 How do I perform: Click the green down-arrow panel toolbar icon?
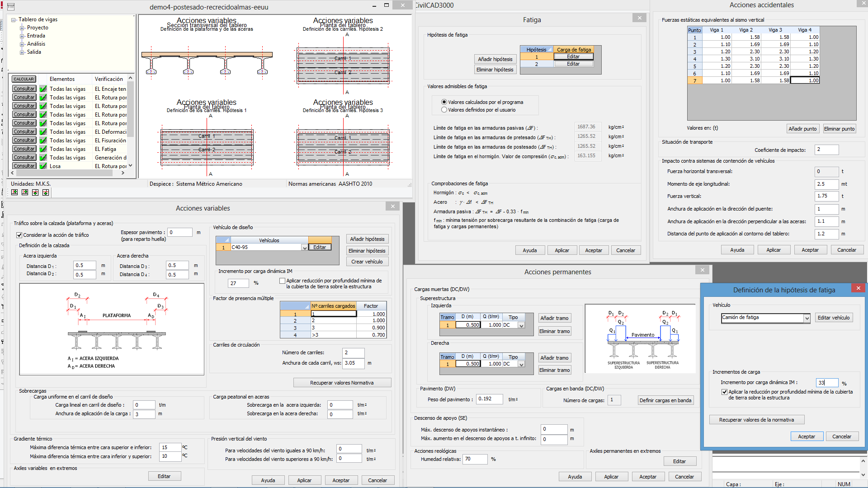point(35,192)
